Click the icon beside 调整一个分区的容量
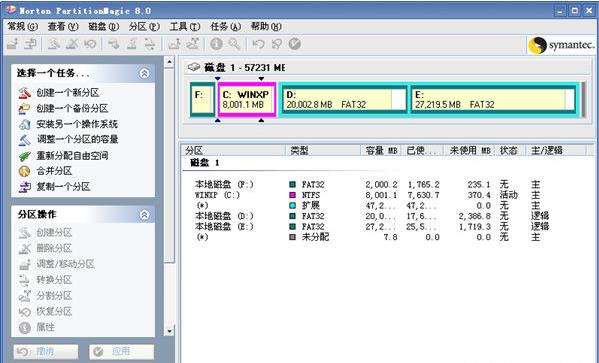Image resolution: width=599 pixels, height=363 pixels. coord(24,139)
